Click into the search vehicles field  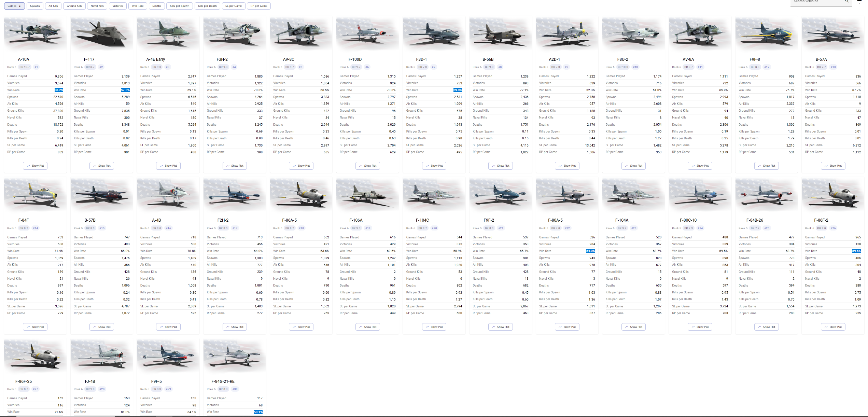[x=816, y=2]
